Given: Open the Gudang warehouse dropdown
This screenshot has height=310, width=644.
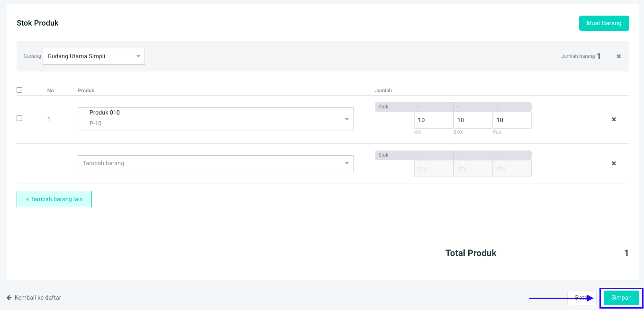Looking at the screenshot, I should (93, 56).
